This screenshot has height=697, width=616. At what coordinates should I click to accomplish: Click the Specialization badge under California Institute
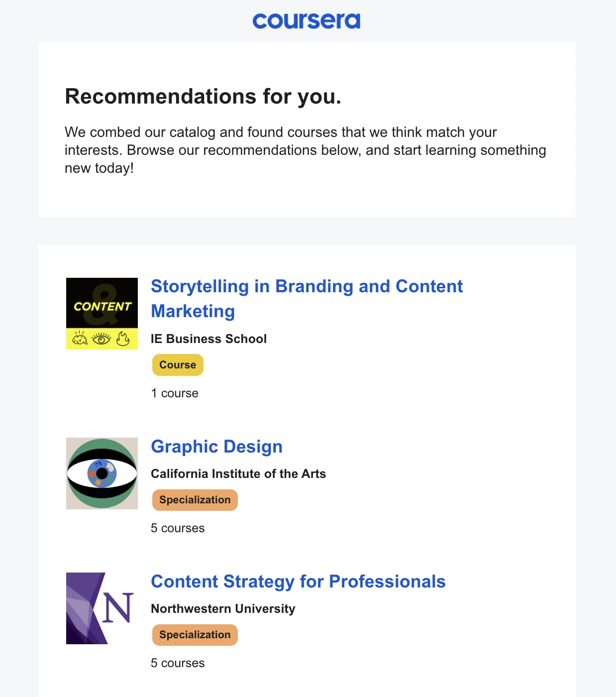(195, 500)
